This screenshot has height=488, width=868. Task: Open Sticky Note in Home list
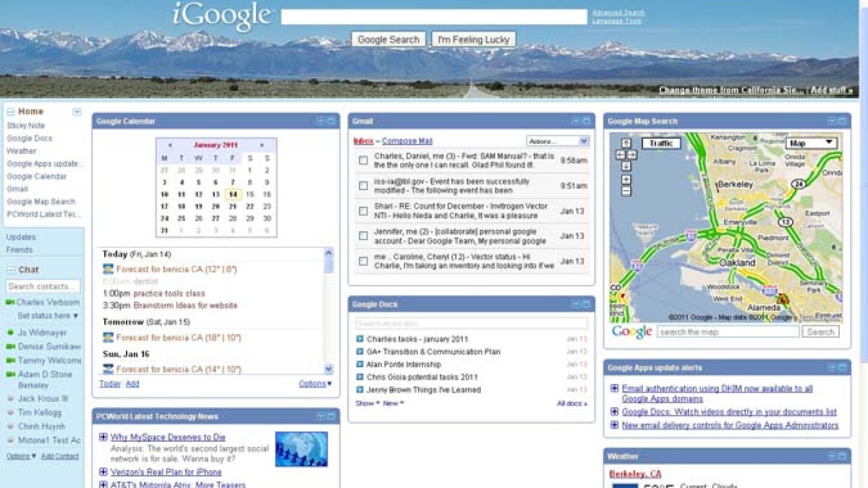coord(26,126)
